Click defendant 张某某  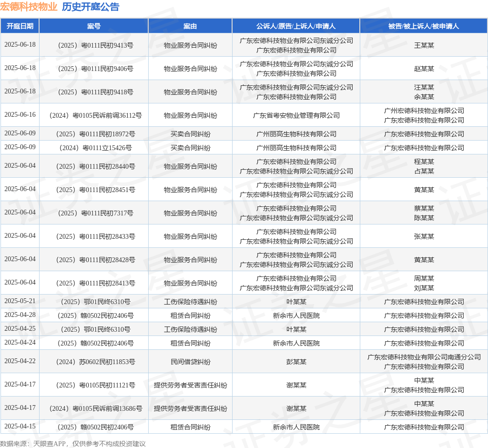coord(424,236)
